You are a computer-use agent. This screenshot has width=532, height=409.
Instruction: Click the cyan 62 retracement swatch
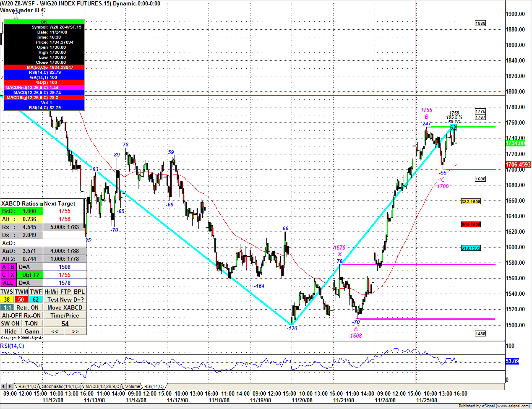click(x=36, y=300)
